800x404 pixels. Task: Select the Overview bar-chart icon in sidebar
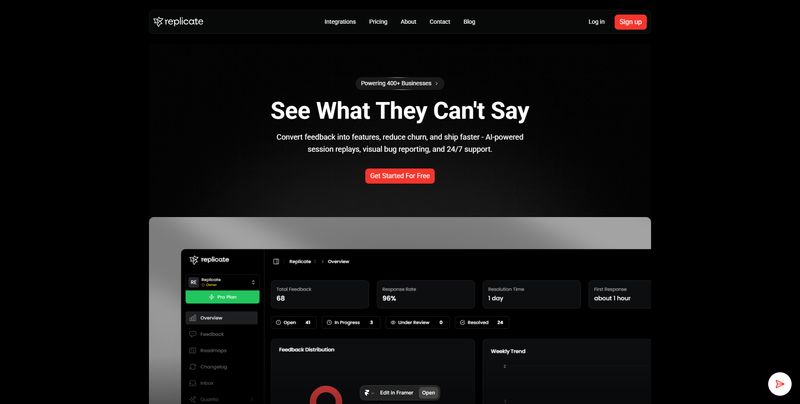tap(192, 318)
